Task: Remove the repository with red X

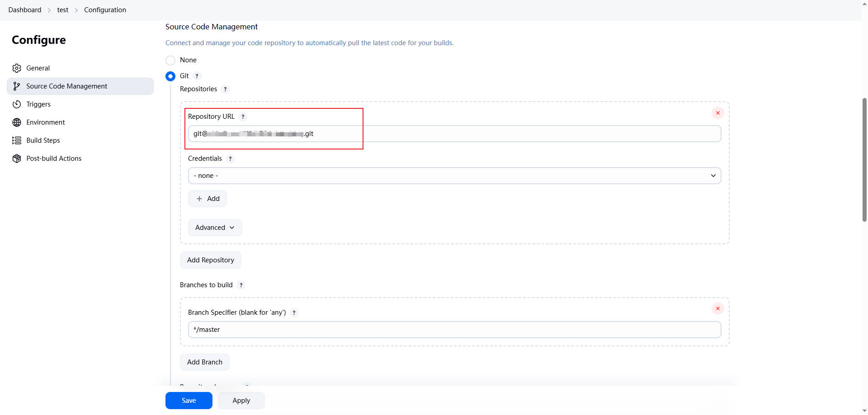Action: [x=717, y=113]
